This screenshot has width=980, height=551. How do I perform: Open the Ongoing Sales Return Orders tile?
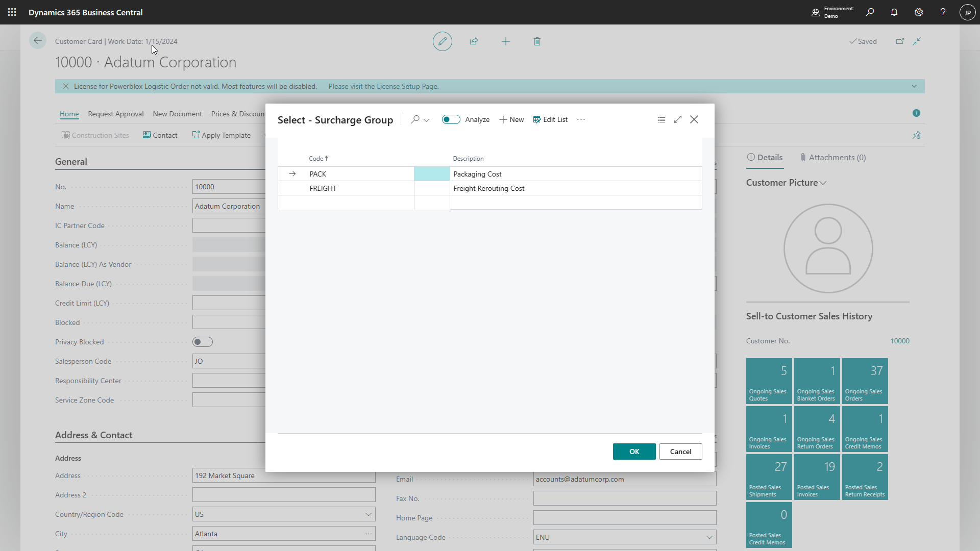817,429
